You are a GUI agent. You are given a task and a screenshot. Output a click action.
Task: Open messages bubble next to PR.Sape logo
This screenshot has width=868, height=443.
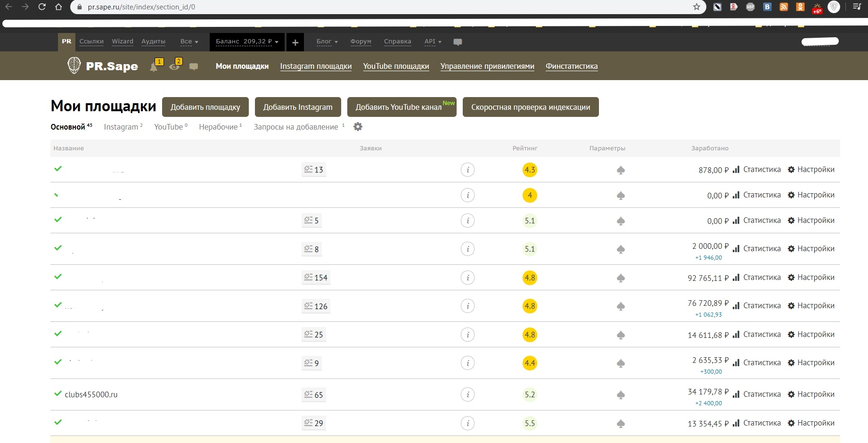point(193,66)
